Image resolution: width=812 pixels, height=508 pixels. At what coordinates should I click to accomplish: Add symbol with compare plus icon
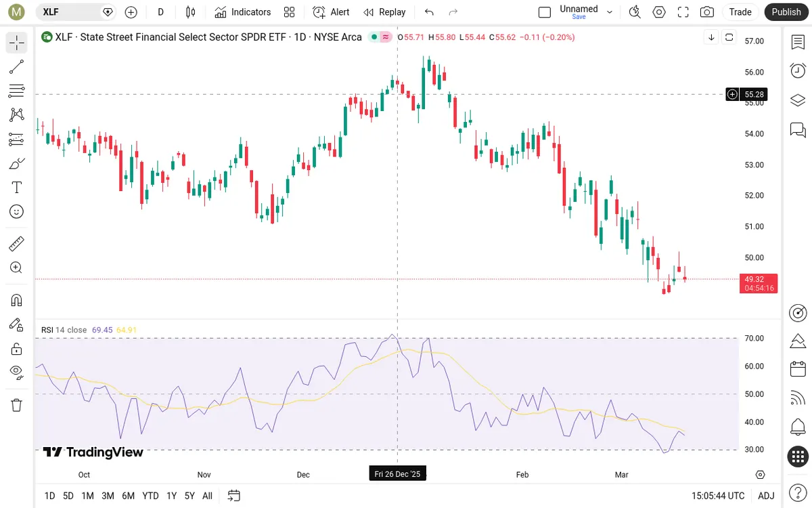[131, 12]
